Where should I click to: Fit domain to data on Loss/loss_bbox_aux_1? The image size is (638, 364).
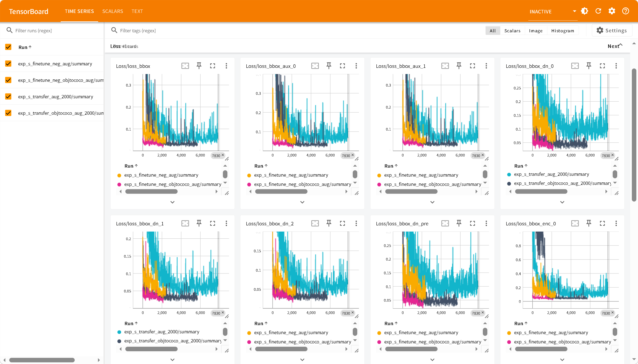(x=445, y=66)
